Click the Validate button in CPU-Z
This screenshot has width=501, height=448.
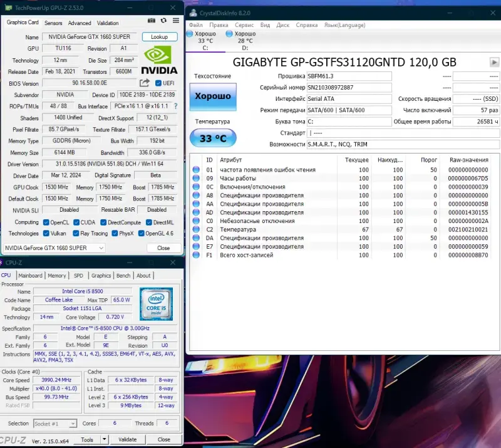tap(128, 439)
